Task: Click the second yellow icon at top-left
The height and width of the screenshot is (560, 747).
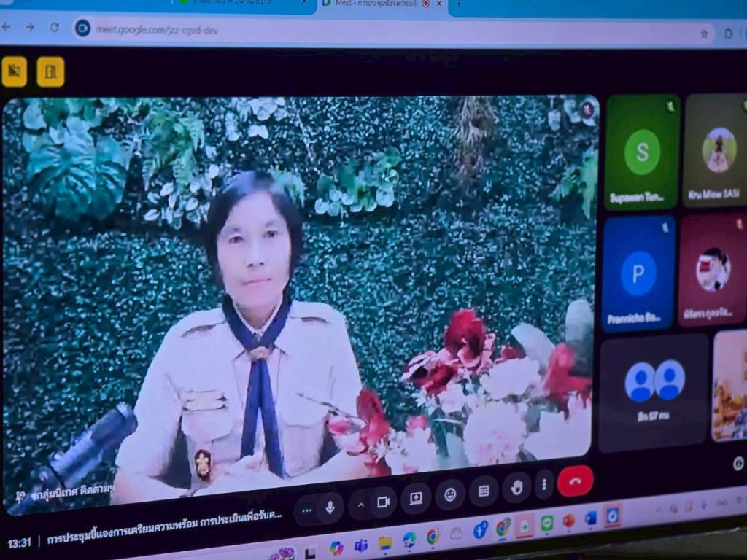Action: [x=50, y=71]
